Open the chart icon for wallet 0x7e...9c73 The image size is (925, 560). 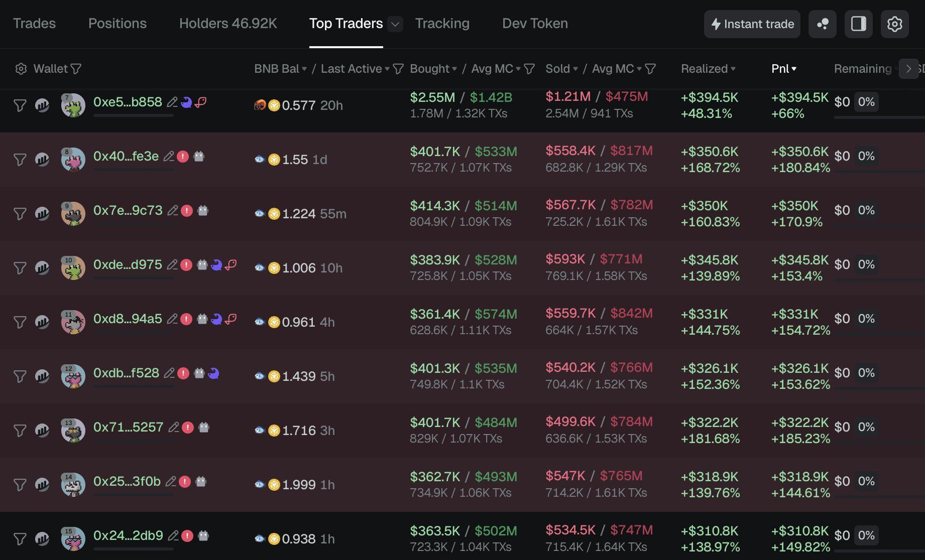[x=42, y=214]
